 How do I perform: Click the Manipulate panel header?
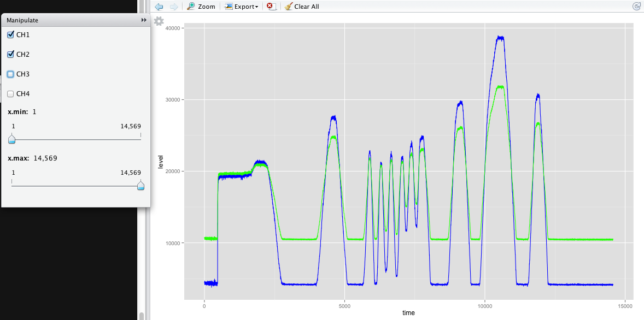click(x=24, y=20)
